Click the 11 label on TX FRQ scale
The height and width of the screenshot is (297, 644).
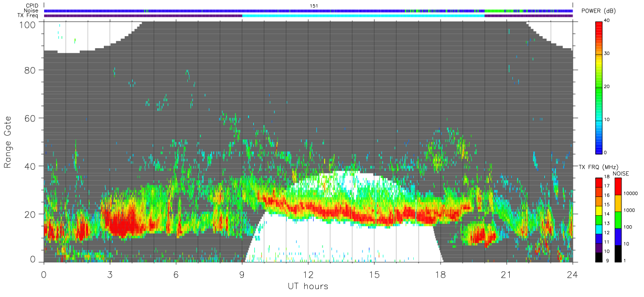click(x=608, y=242)
